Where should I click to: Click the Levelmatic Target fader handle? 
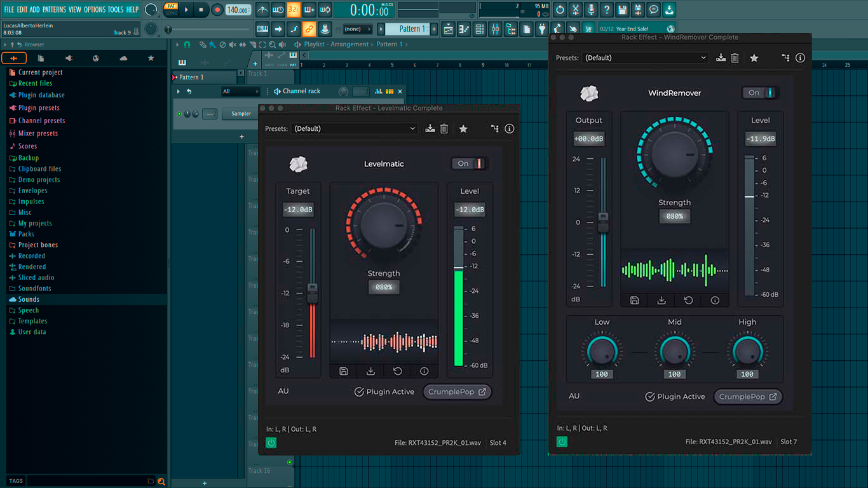coord(312,293)
